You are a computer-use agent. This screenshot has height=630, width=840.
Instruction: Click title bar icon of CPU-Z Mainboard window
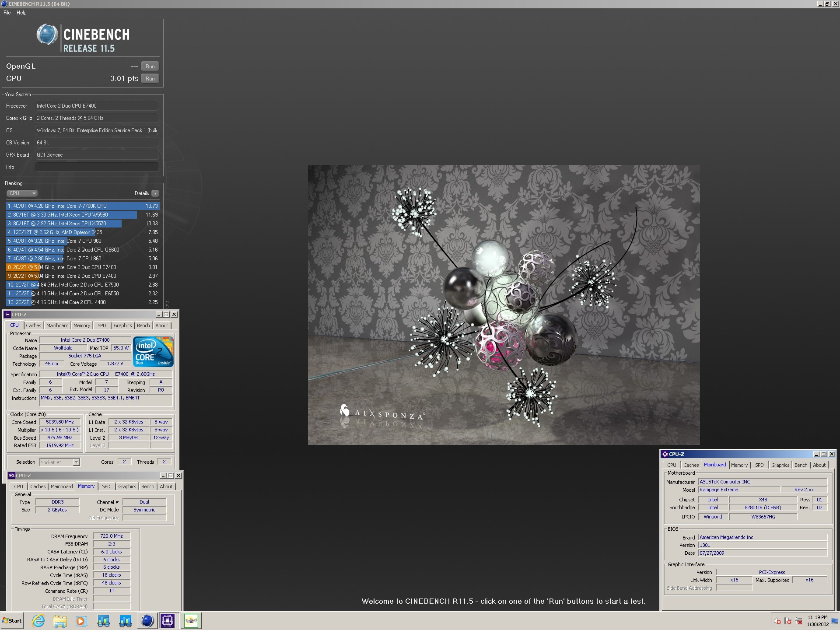point(665,454)
